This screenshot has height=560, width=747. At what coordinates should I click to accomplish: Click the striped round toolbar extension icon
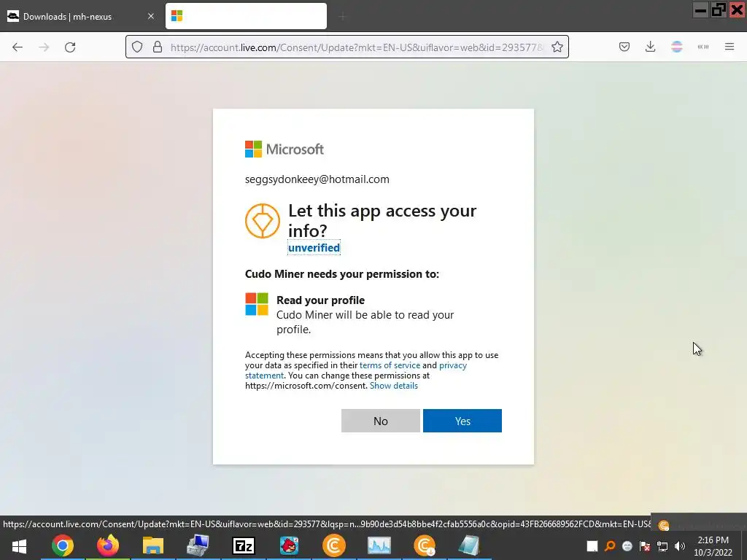pos(676,47)
